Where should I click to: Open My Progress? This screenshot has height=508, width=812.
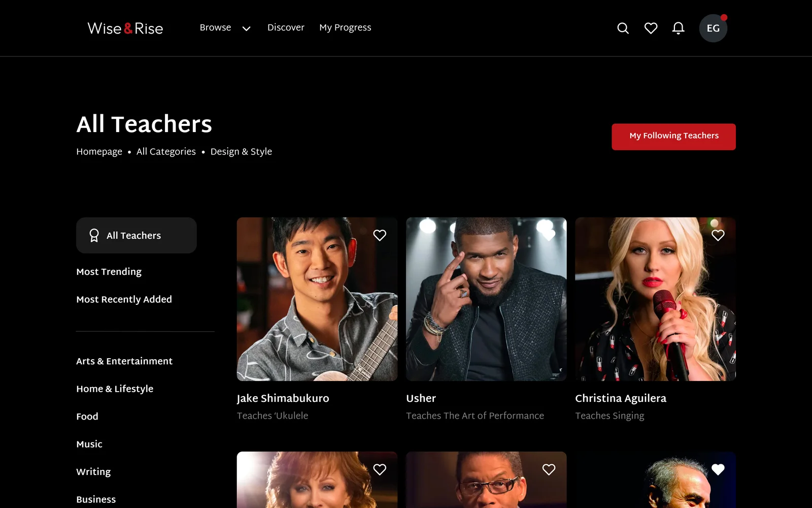click(345, 28)
